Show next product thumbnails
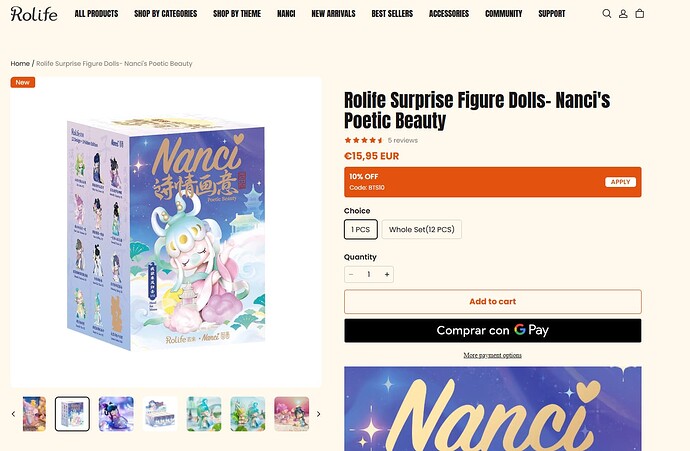690x451 pixels. [318, 414]
